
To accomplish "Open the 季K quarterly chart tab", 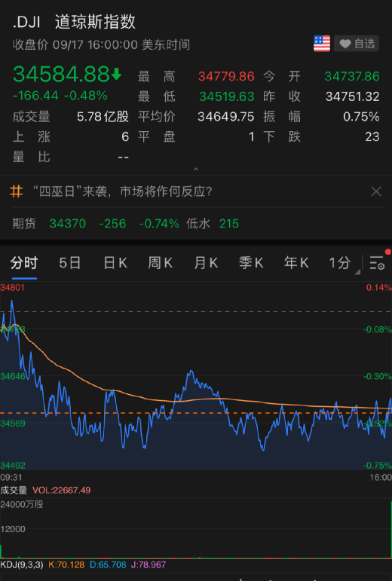I will tap(251, 263).
